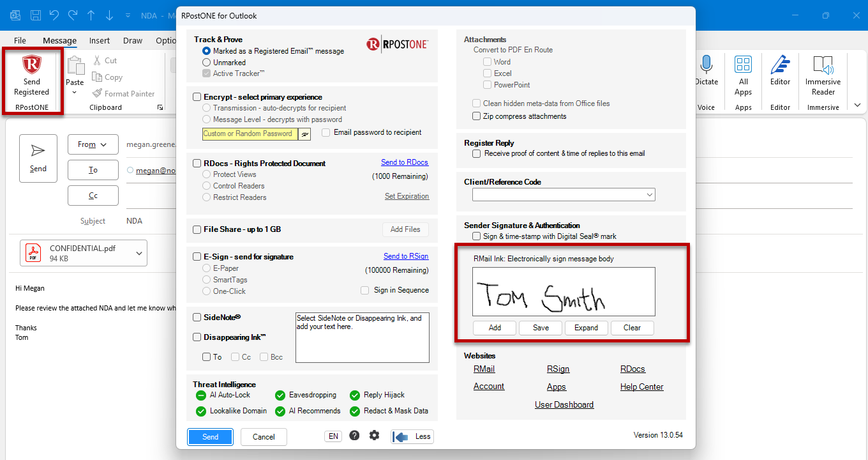The image size is (868, 460).
Task: Reveal password with the eye icon
Action: [305, 134]
